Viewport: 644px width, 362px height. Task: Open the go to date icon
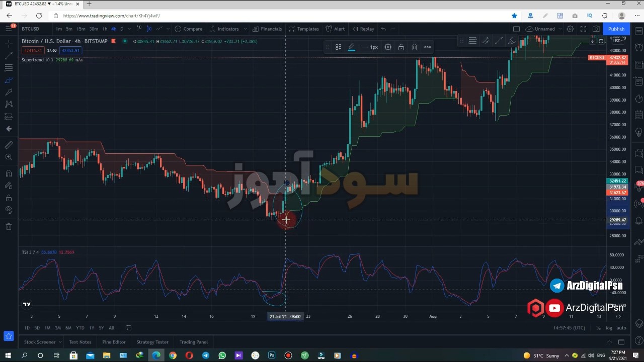[x=128, y=328]
